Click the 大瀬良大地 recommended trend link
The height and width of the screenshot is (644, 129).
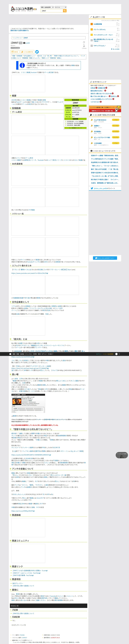101,88
